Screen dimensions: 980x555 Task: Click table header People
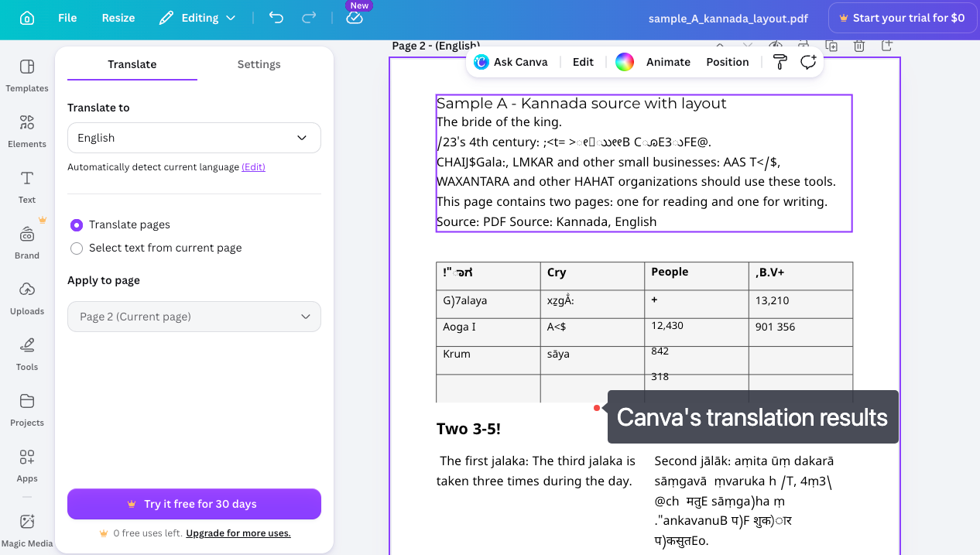pos(670,272)
